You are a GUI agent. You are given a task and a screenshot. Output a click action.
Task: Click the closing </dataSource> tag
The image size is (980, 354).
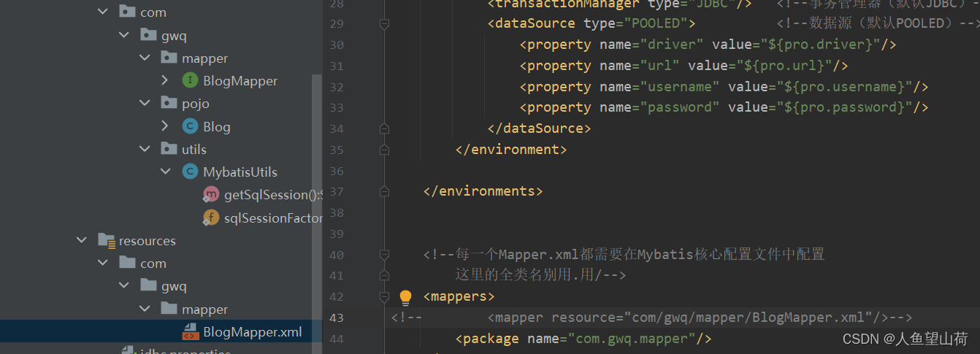[x=540, y=128]
